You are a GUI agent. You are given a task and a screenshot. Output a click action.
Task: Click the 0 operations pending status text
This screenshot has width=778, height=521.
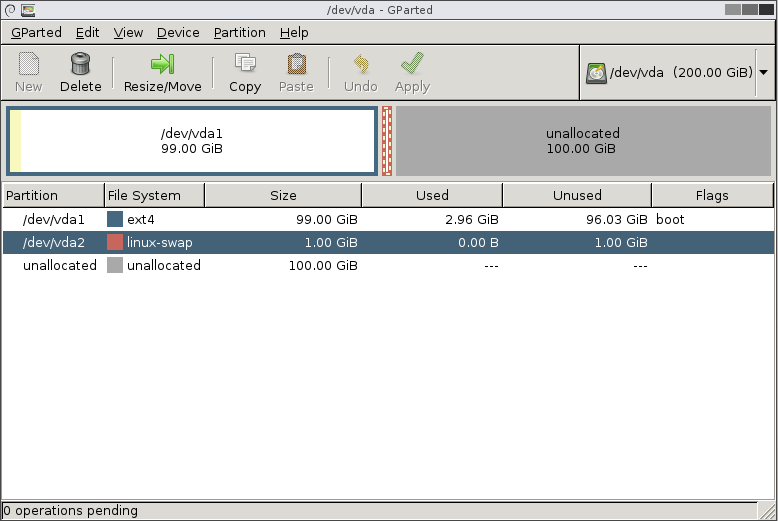point(70,511)
